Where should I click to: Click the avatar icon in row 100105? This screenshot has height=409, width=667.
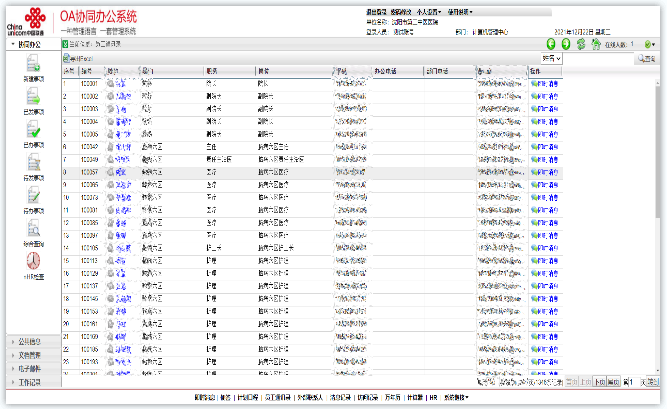tap(110, 248)
